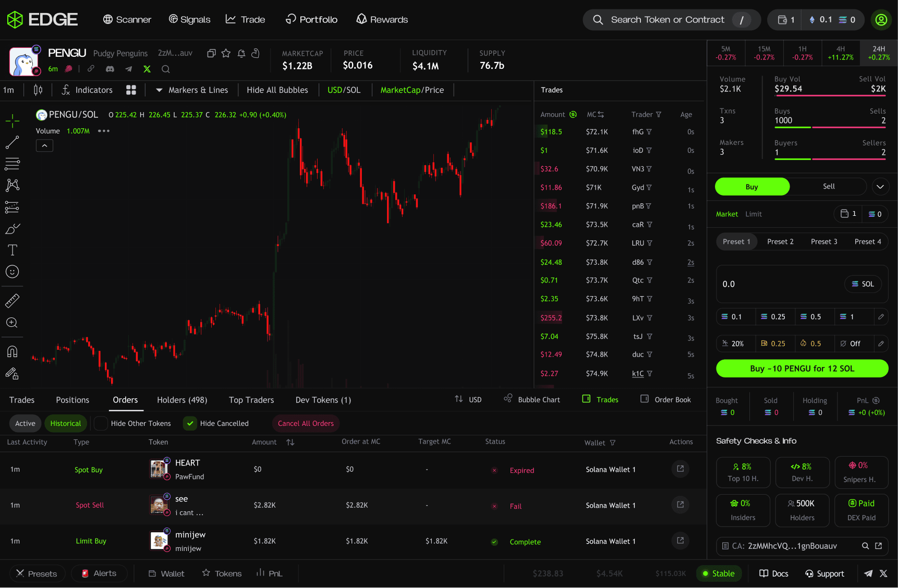898x588 pixels.
Task: Open contract address in explorer icon
Action: pyautogui.click(x=879, y=546)
